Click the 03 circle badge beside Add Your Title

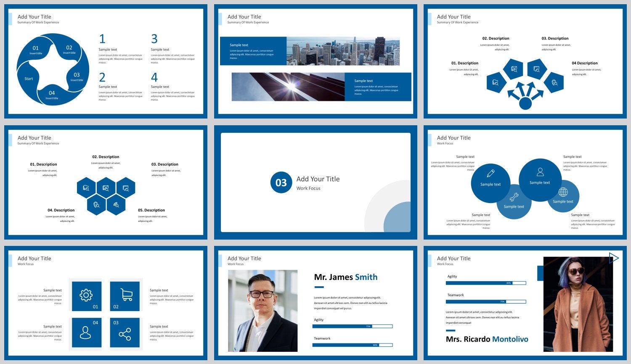[281, 182]
